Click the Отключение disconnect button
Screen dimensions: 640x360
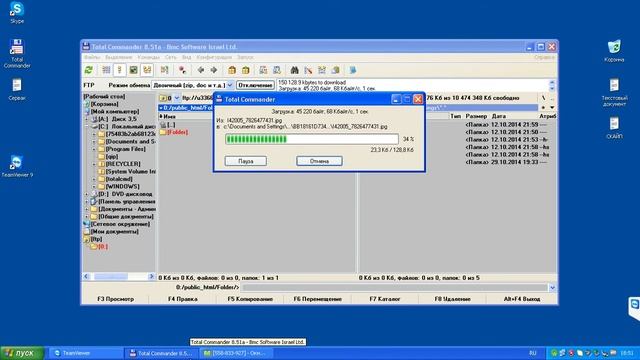(256, 85)
